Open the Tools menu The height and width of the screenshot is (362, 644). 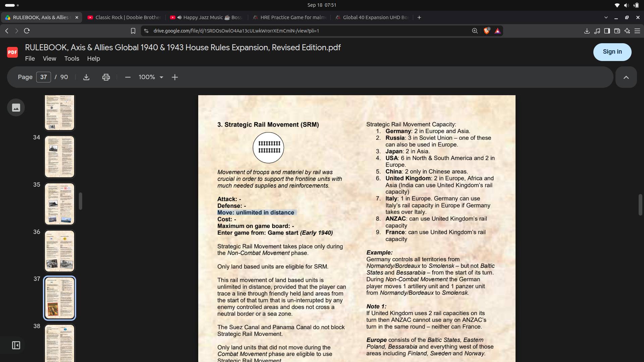[x=72, y=59]
